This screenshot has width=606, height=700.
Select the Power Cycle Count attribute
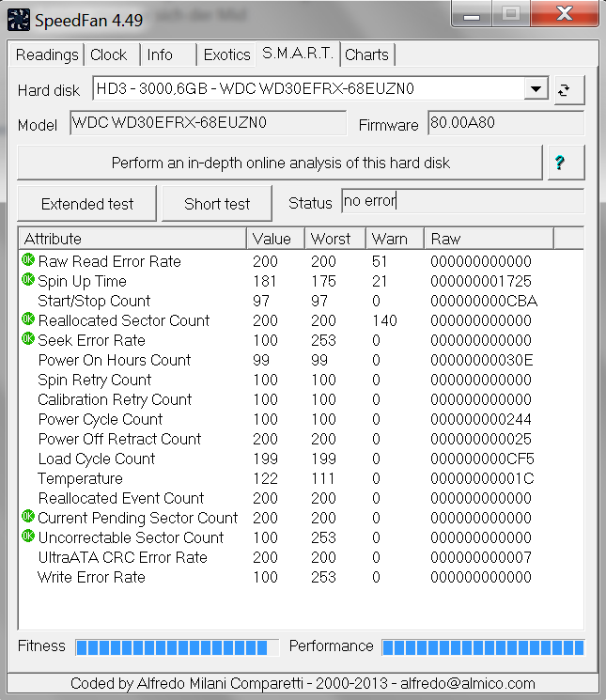(101, 419)
